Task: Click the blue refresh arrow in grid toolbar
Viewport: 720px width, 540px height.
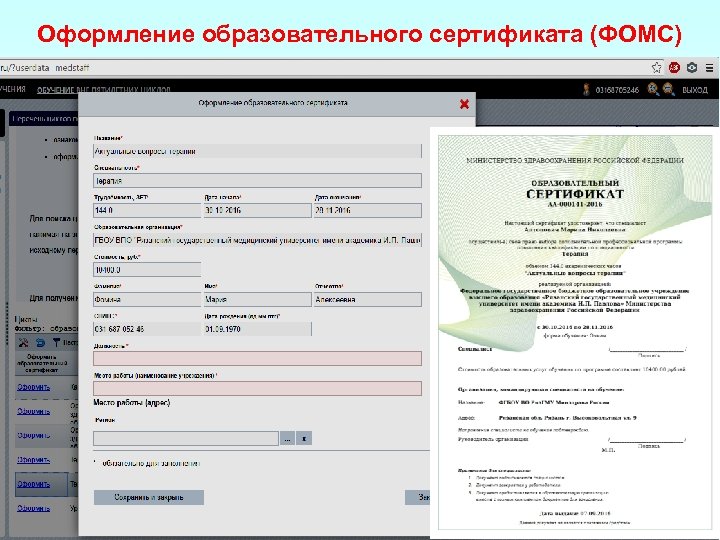Action: pos(40,343)
